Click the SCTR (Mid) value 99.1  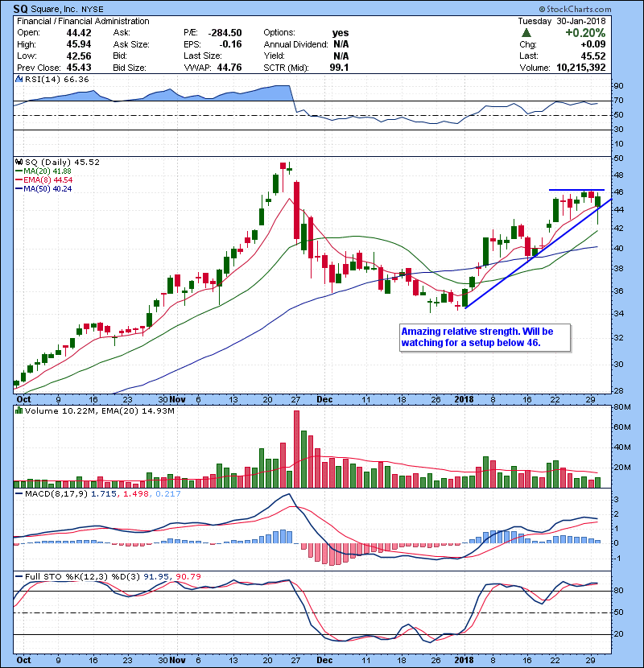[339, 68]
